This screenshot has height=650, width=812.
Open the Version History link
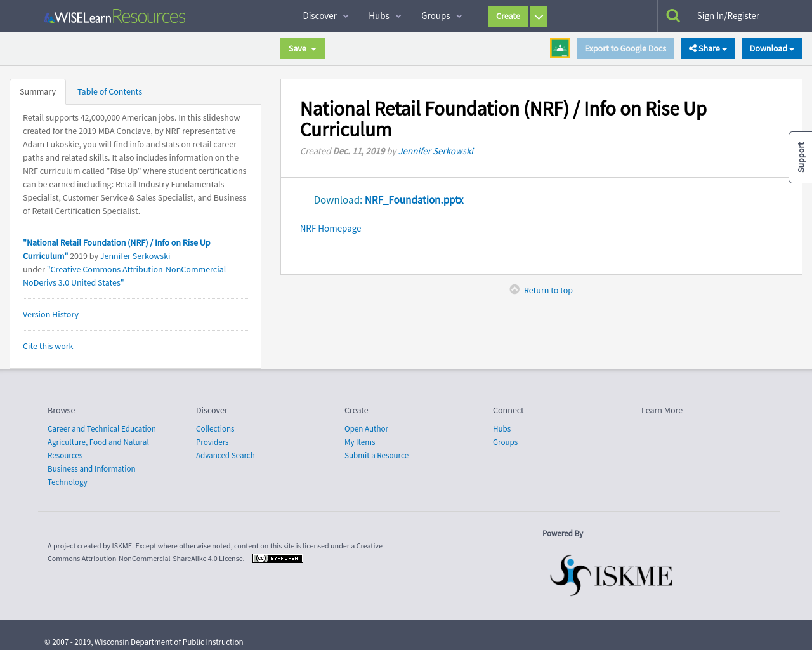pyautogui.click(x=50, y=314)
